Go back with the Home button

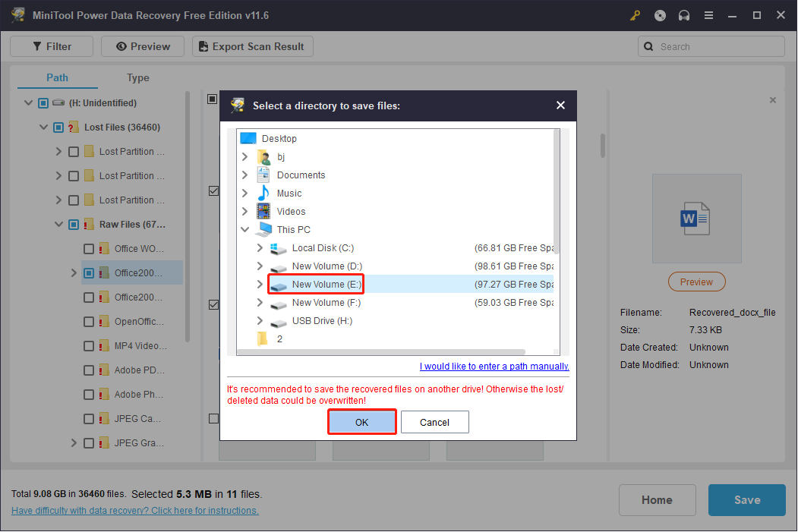[657, 500]
